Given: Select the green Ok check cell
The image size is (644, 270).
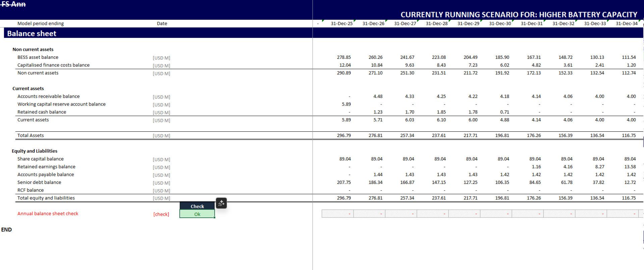Looking at the screenshot, I should coord(197,214).
